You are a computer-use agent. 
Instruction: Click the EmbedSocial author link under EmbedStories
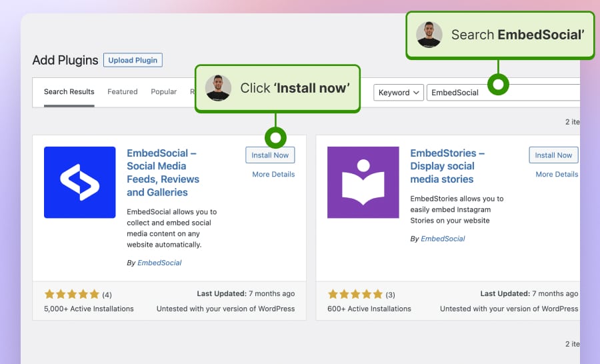tap(443, 239)
